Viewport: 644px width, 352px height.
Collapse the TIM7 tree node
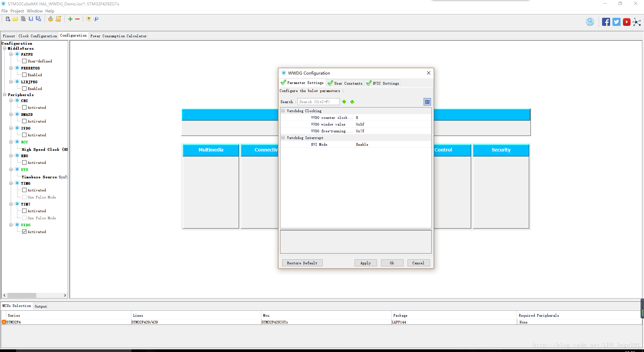[x=11, y=204]
